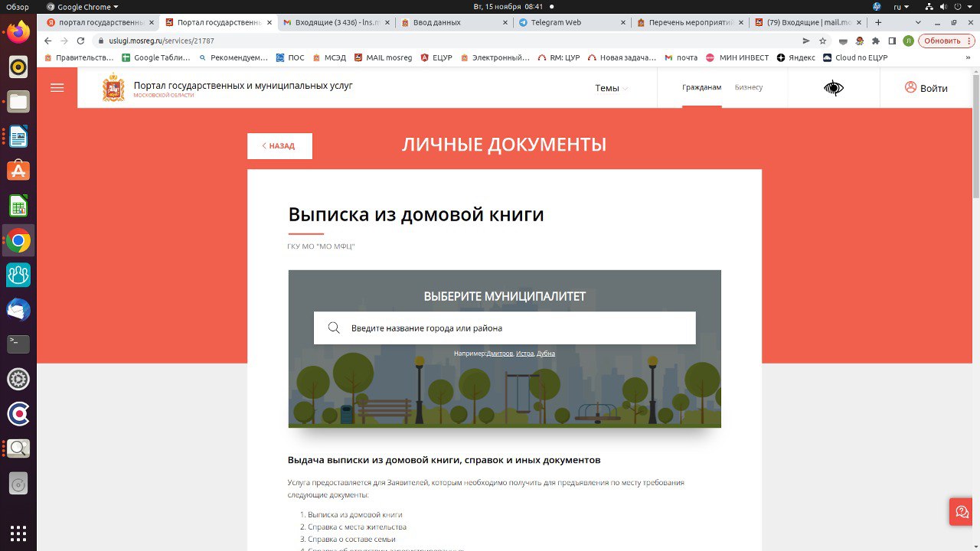Open the hamburger menu on the portal header
This screenshot has height=551, width=980.
click(x=57, y=88)
